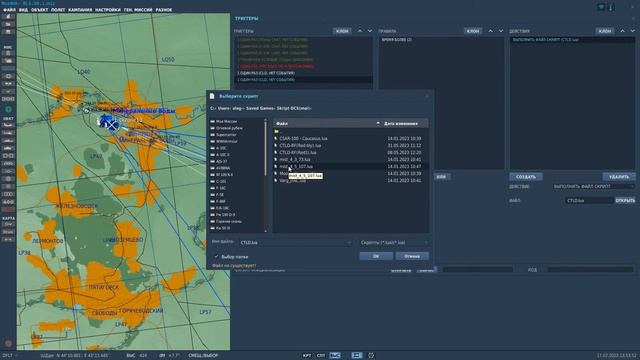
Task: Click the first tool icon below МИС label
Action: coord(8,53)
